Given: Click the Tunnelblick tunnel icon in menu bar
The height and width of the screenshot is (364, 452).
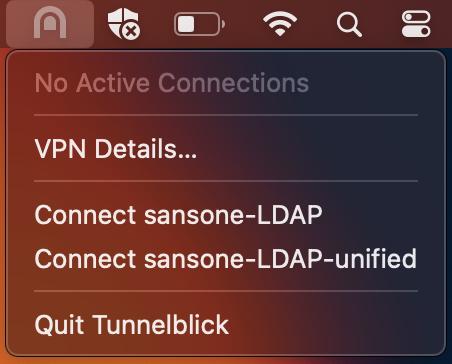Looking at the screenshot, I should tap(50, 24).
